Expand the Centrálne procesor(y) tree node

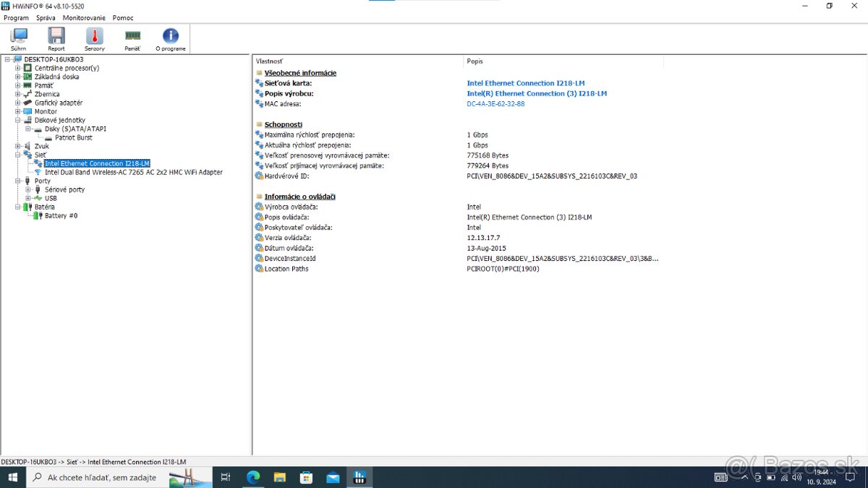tap(16, 67)
